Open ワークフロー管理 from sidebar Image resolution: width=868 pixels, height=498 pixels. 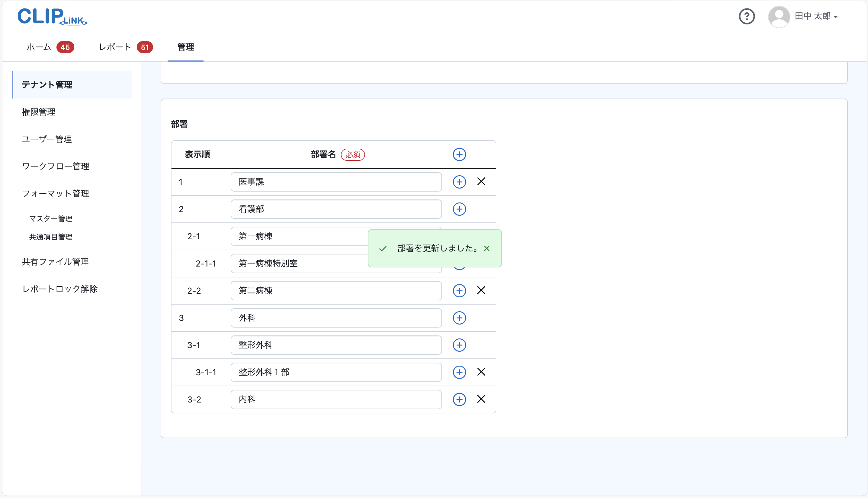pos(55,166)
